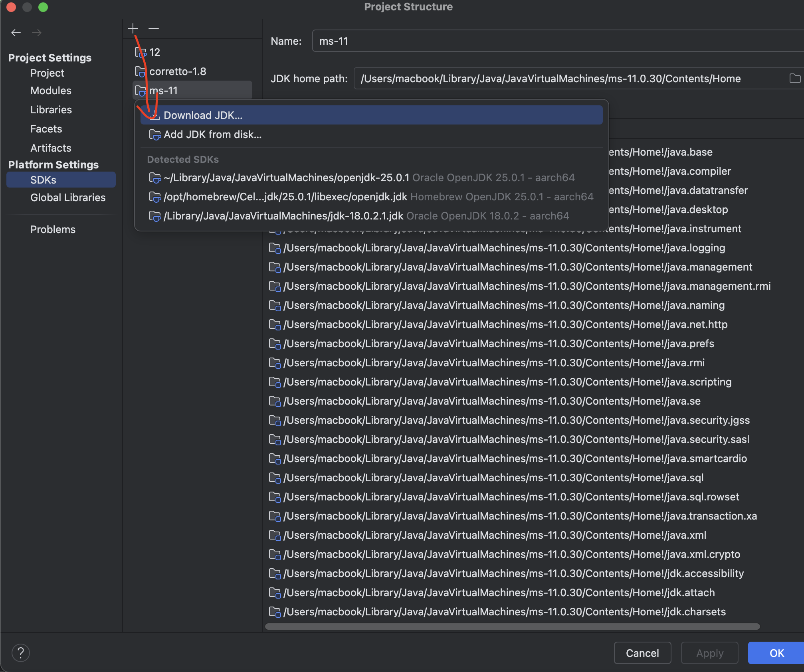
Task: Open Modules settings section
Action: point(51,91)
